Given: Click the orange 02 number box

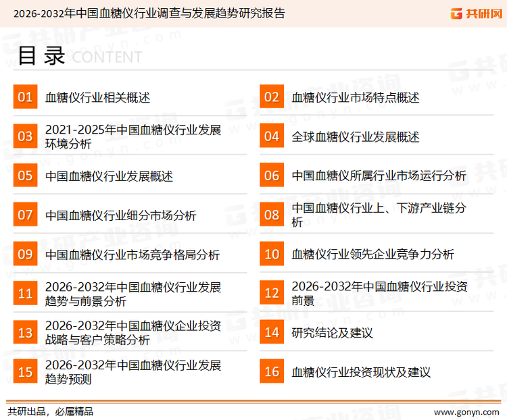Looking at the screenshot, I should tap(272, 97).
